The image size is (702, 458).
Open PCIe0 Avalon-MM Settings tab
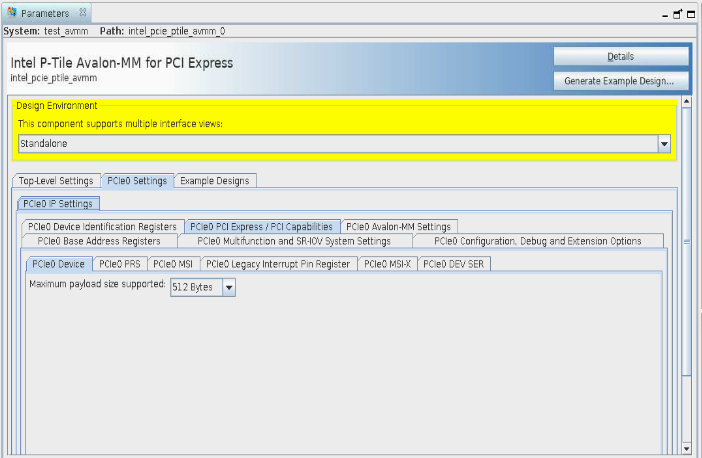pyautogui.click(x=399, y=227)
